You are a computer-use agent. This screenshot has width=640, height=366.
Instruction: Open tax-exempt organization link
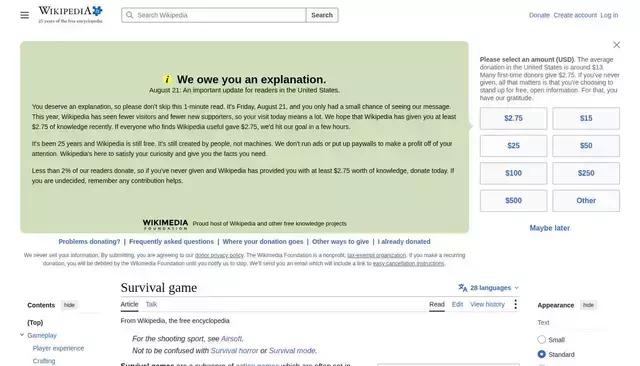377,255
